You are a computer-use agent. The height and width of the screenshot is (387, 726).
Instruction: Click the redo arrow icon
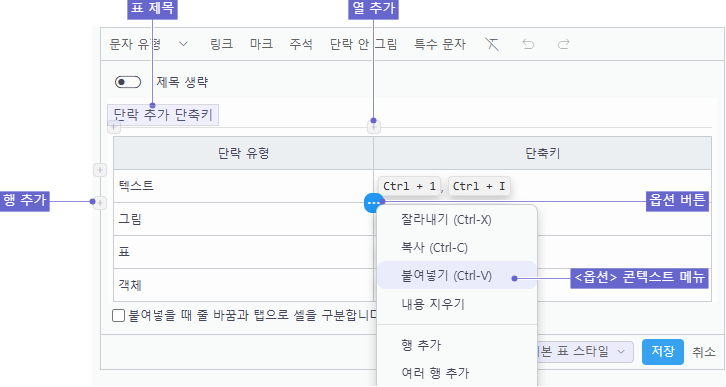point(563,44)
